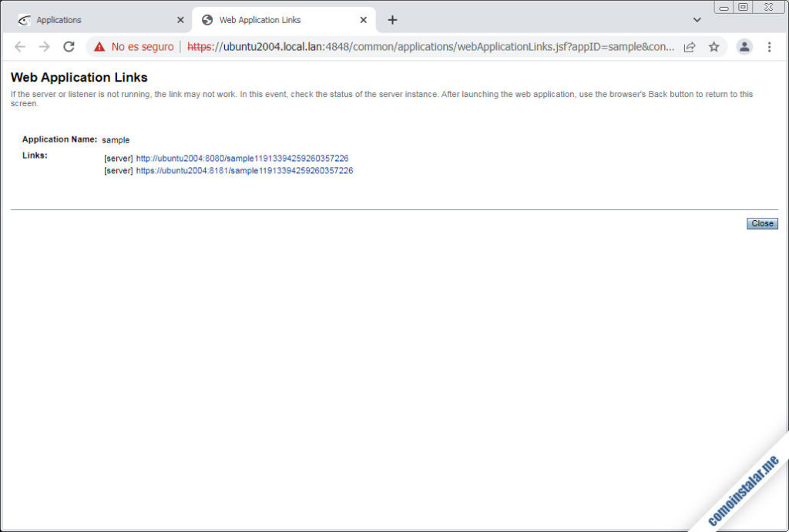Image resolution: width=789 pixels, height=532 pixels.
Task: Share this page using the share icon
Action: [x=690, y=47]
